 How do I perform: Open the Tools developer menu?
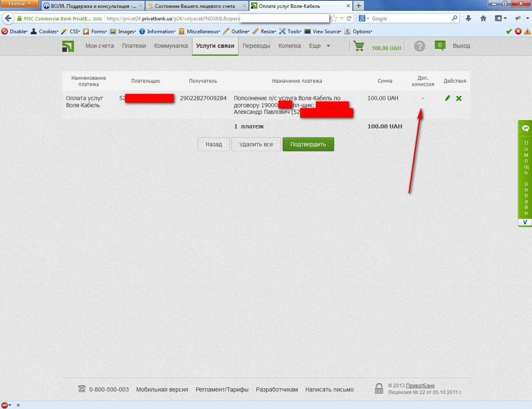pyautogui.click(x=291, y=32)
